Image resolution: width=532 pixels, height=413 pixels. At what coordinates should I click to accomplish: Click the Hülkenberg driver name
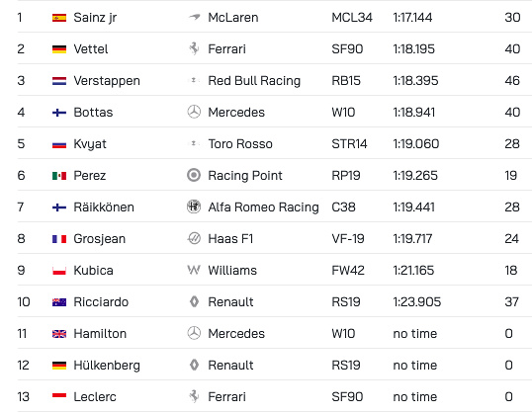click(x=107, y=366)
